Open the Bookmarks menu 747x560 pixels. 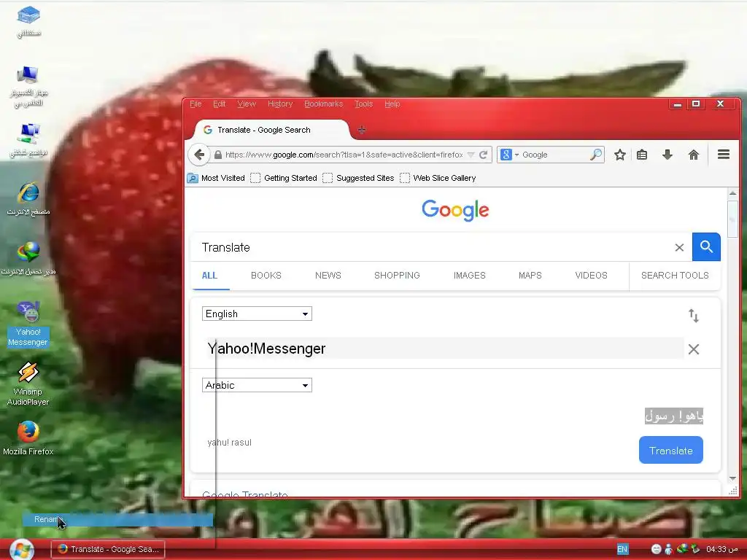click(323, 104)
